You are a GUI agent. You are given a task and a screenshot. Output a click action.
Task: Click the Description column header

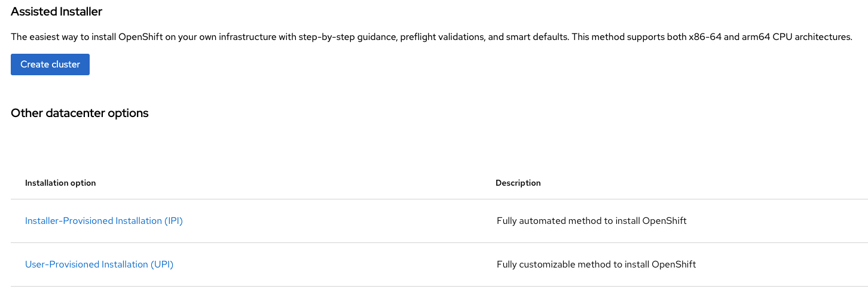coord(518,183)
